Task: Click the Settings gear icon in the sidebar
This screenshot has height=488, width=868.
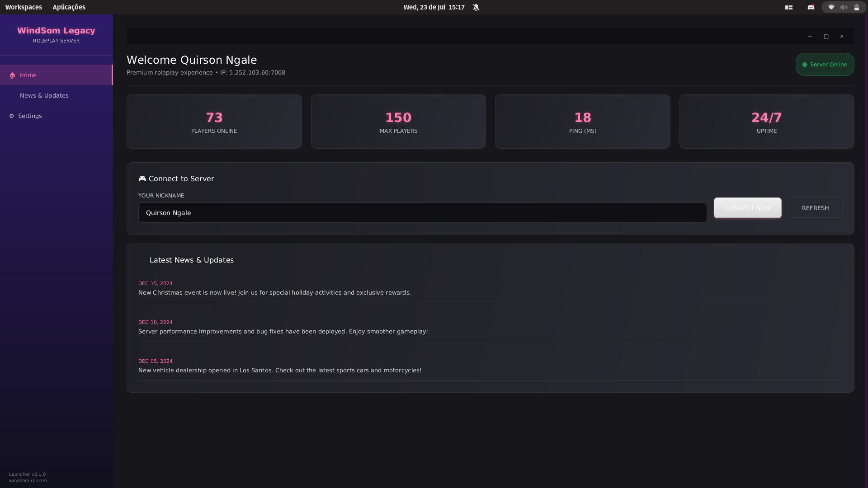Action: coord(12,116)
